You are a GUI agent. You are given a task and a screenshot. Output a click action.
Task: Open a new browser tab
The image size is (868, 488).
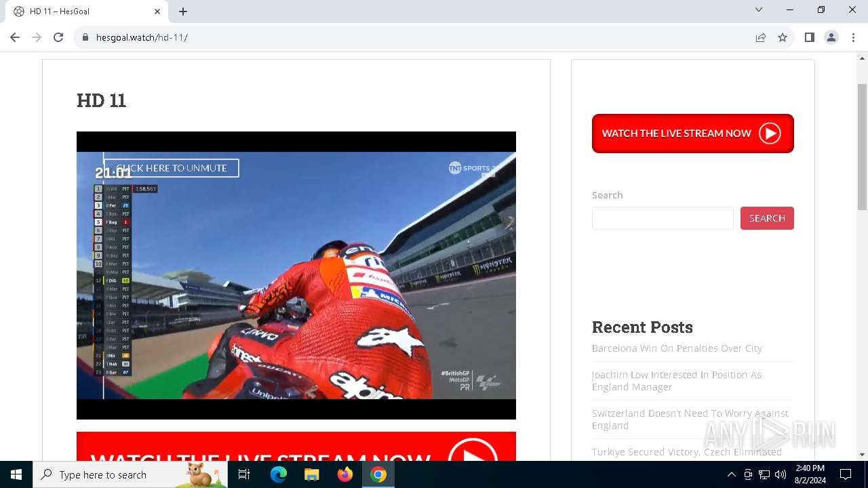point(183,12)
